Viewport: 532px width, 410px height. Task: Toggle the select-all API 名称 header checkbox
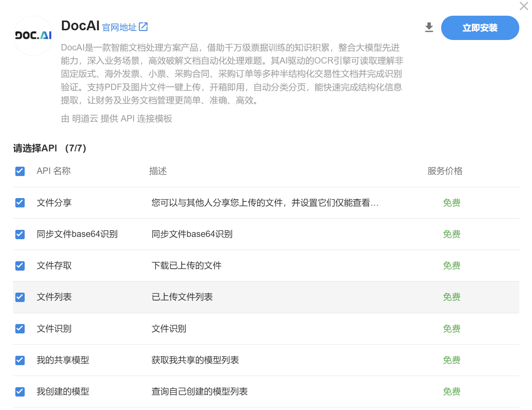(20, 171)
